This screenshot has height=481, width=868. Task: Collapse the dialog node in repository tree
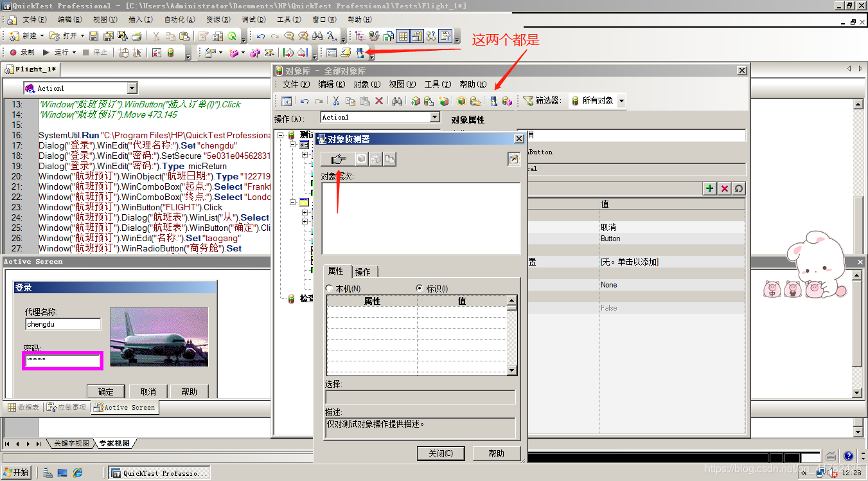coord(293,145)
